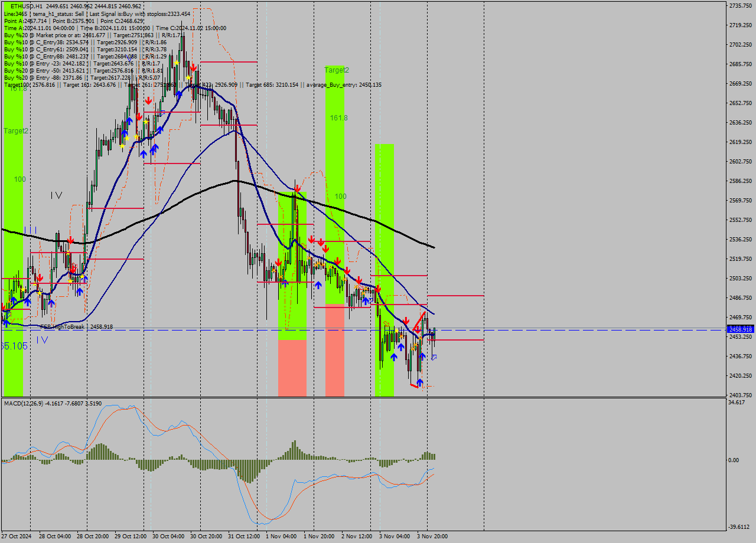Select the 2702.250 price axis label
This screenshot has width=756, height=543.
pyautogui.click(x=741, y=44)
